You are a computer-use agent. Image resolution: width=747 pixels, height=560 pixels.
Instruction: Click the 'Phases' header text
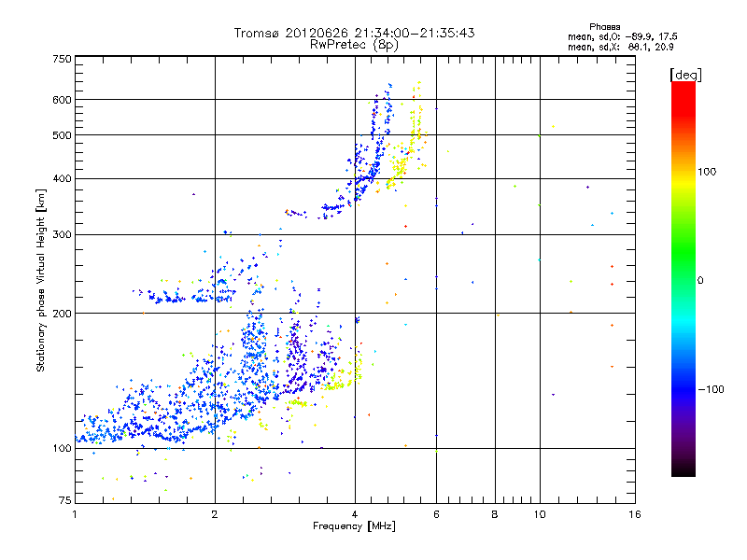(x=604, y=27)
